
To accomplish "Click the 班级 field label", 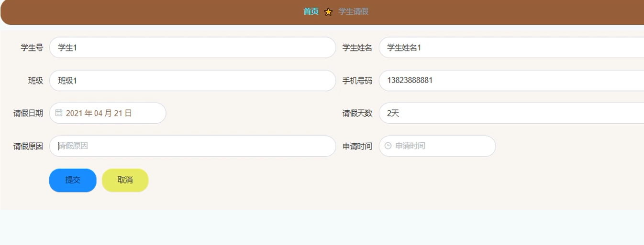I will 36,81.
